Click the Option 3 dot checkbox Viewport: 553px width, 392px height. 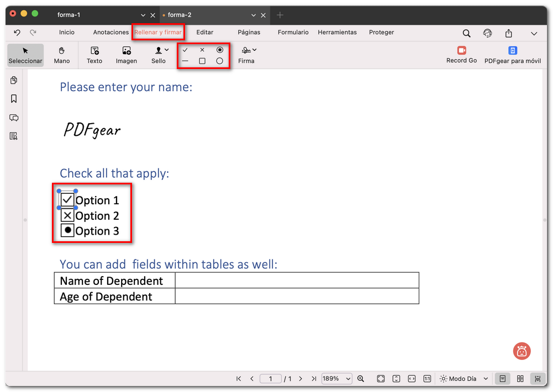67,231
